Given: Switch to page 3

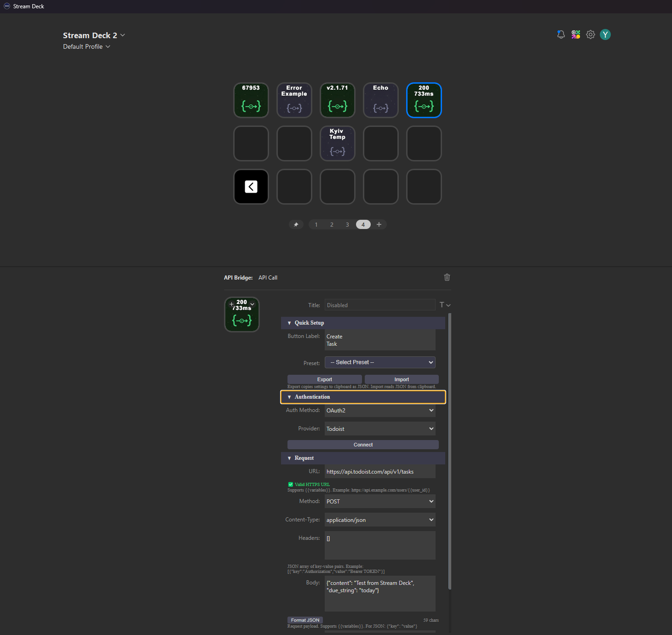Looking at the screenshot, I should click(347, 224).
